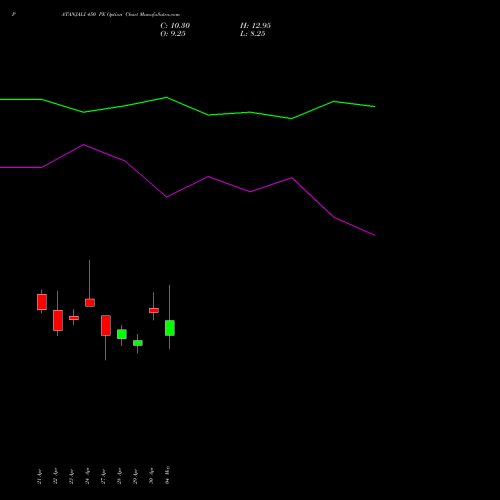
Task: Click the small red candle for 30 Apr
Action: pyautogui.click(x=154, y=310)
